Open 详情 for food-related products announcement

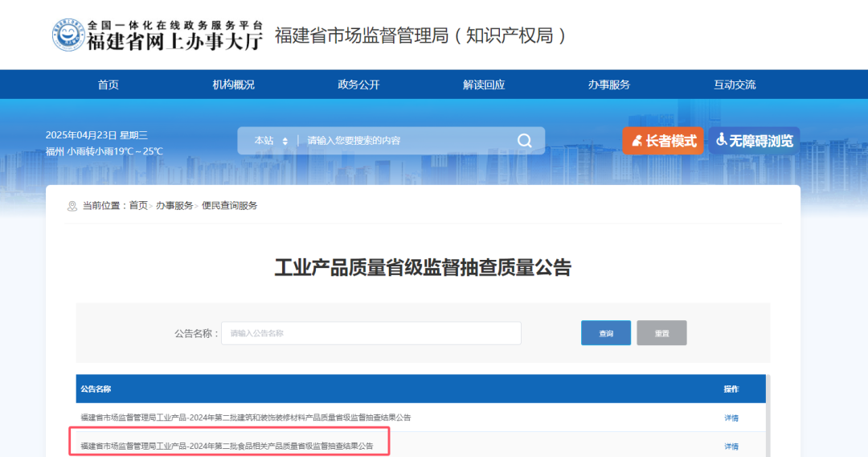click(x=731, y=447)
